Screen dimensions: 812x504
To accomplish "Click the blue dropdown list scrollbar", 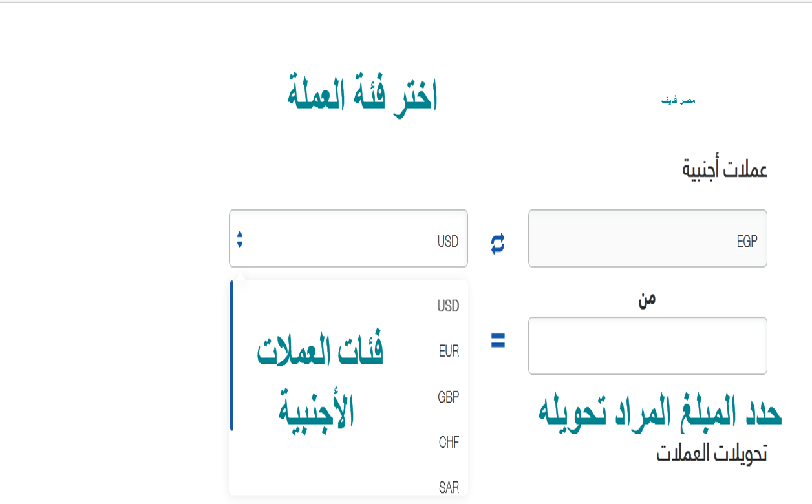I will click(231, 355).
